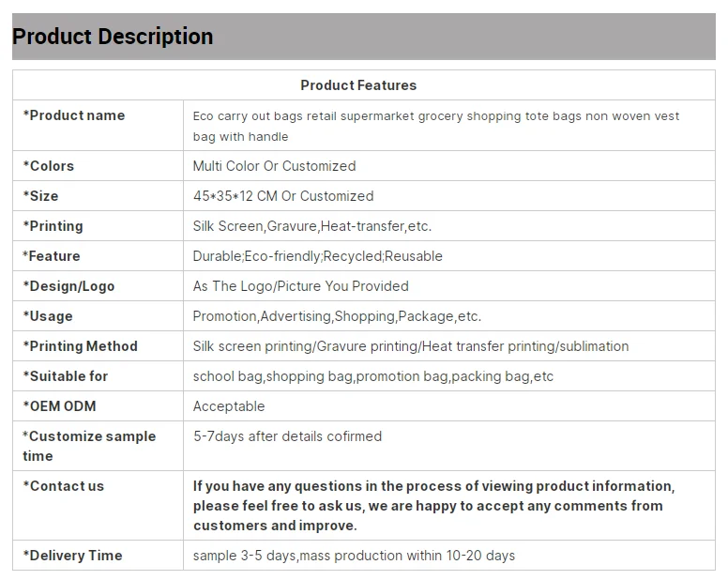
Task: Click the bold Contact us message paragraph
Action: (x=432, y=506)
